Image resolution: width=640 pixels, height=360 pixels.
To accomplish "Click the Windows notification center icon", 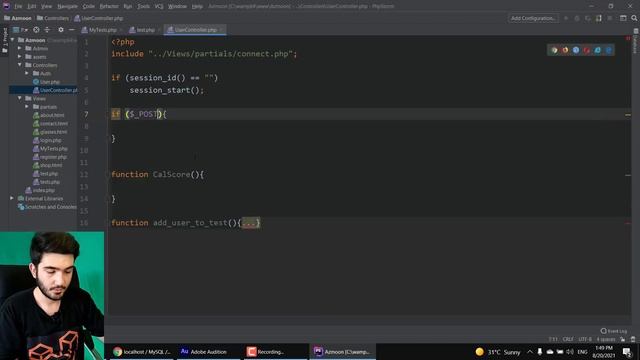I will point(627,352).
